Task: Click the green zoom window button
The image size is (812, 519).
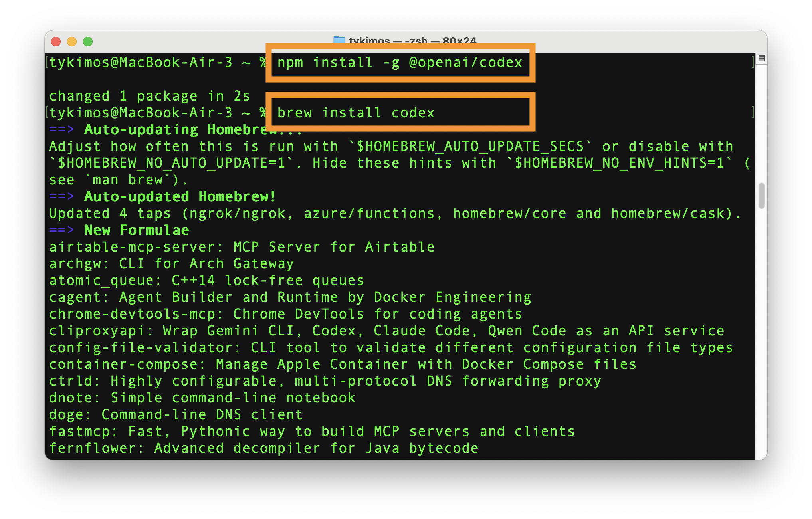Action: click(x=88, y=42)
